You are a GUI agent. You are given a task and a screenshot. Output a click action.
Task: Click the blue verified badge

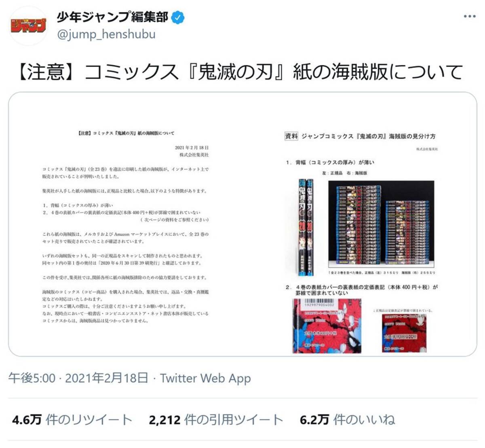178,17
